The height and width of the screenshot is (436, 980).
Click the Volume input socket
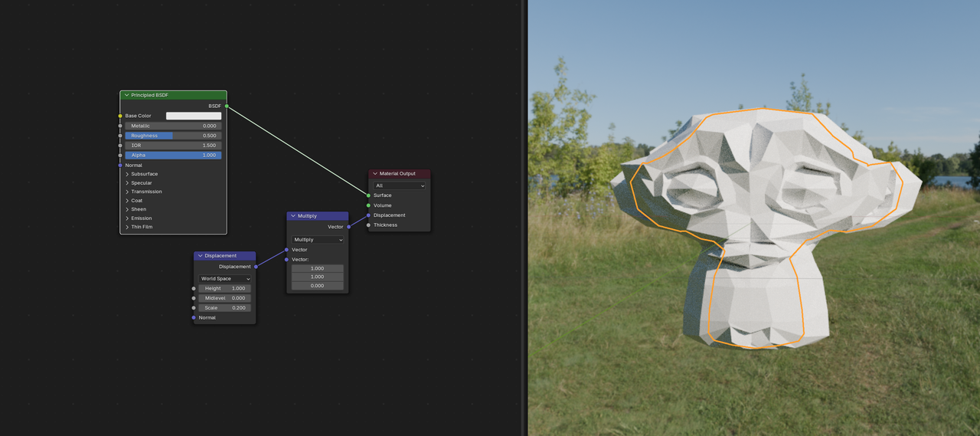[368, 205]
